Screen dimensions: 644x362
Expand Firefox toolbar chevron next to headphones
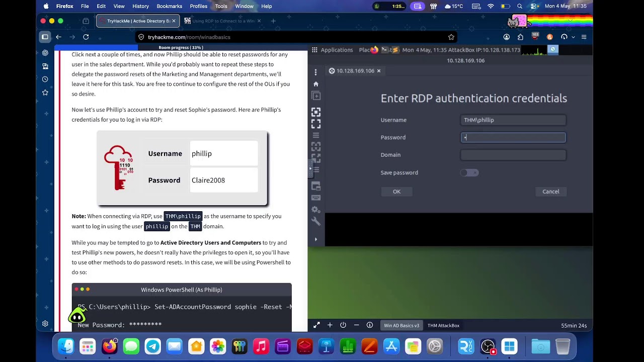(x=573, y=37)
